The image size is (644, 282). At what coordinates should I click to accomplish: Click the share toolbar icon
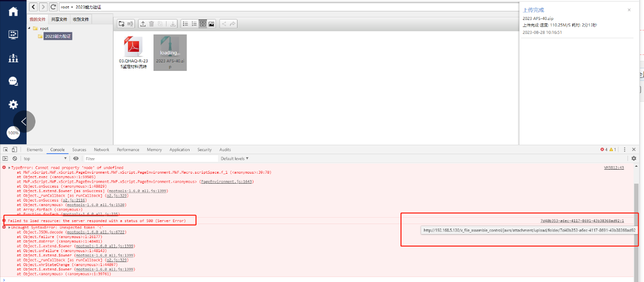point(224,24)
